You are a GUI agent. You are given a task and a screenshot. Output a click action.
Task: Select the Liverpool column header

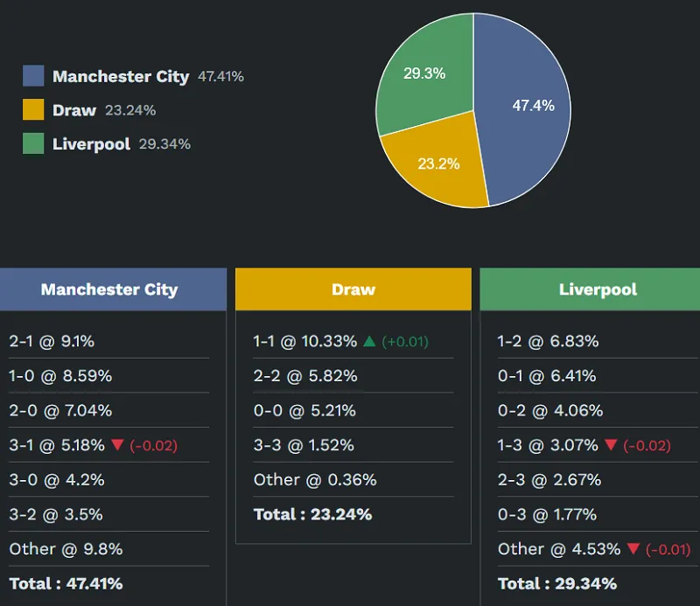tap(598, 289)
